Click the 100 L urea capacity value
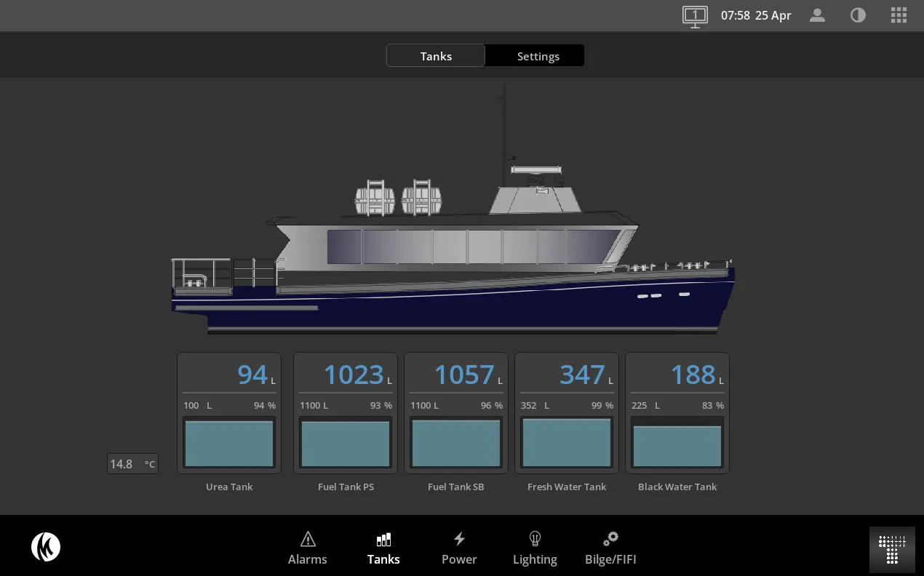The image size is (924, 576). coord(197,405)
